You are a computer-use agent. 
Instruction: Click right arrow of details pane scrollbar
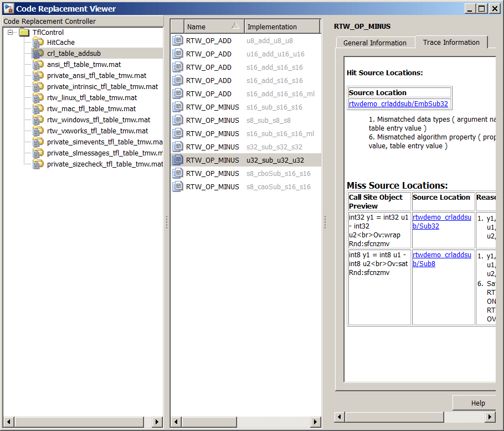[x=490, y=417]
